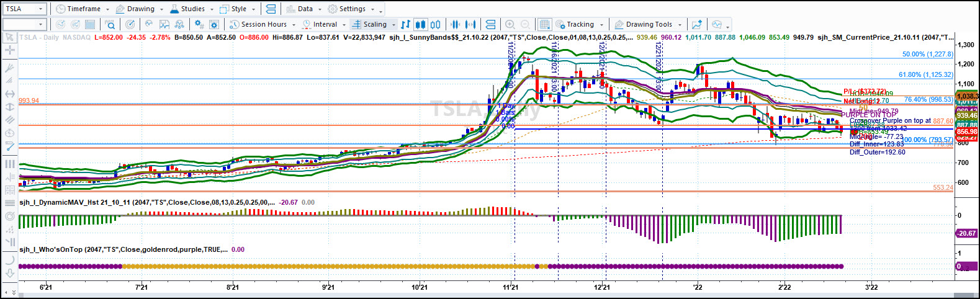The width and height of the screenshot is (980, 299).
Task: Select the horizontal arrow line tool
Action: (9, 94)
